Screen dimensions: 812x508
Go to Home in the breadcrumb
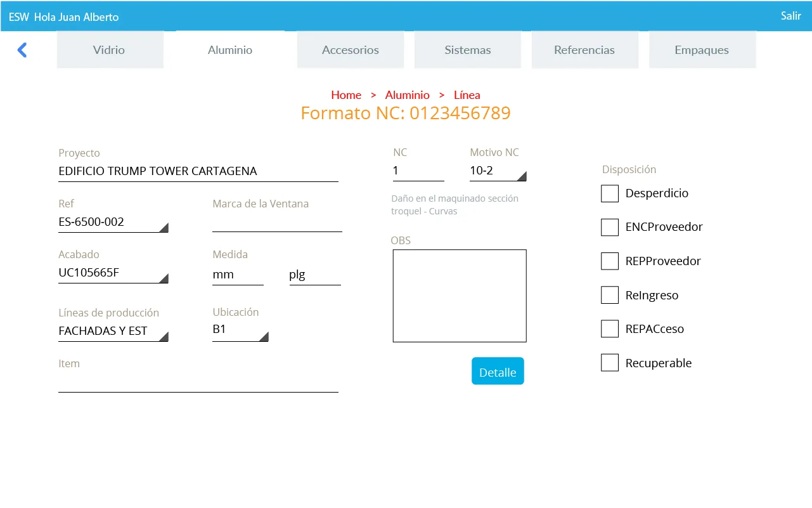tap(346, 95)
